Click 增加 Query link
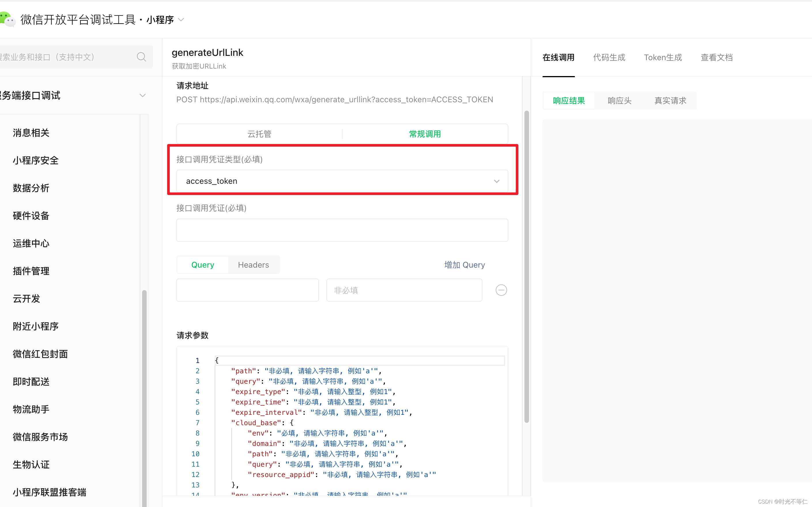The height and width of the screenshot is (507, 812). (x=464, y=265)
